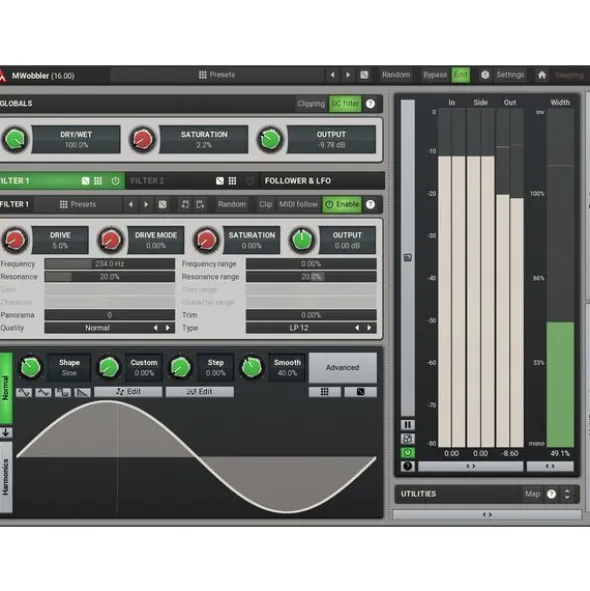Image resolution: width=590 pixels, height=591 pixels.
Task: Click Filter 2 tab presets grid icon
Action: point(232,181)
